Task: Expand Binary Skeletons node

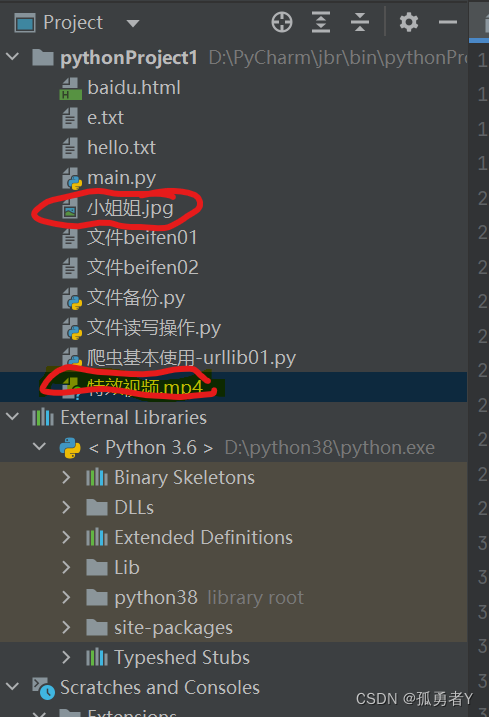Action: (x=66, y=477)
